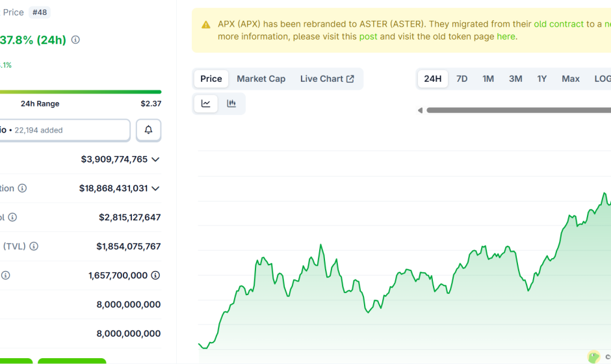Screen dimensions: 611x364
Task: Switch to line chart view icon
Action: tap(206, 103)
